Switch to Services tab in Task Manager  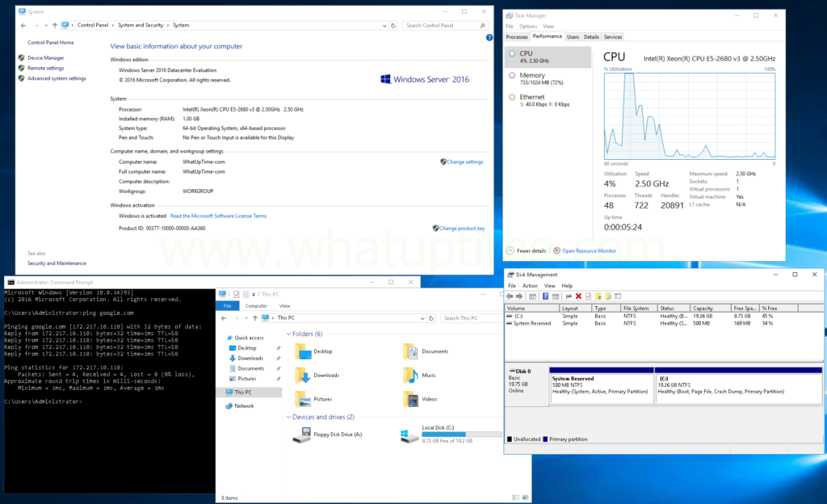[613, 37]
